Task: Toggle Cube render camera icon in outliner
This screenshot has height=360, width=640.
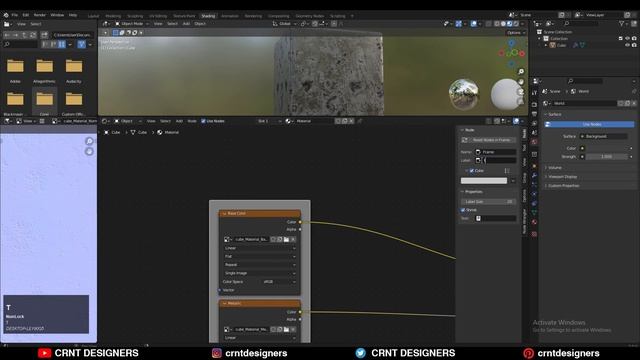Action: tap(634, 45)
